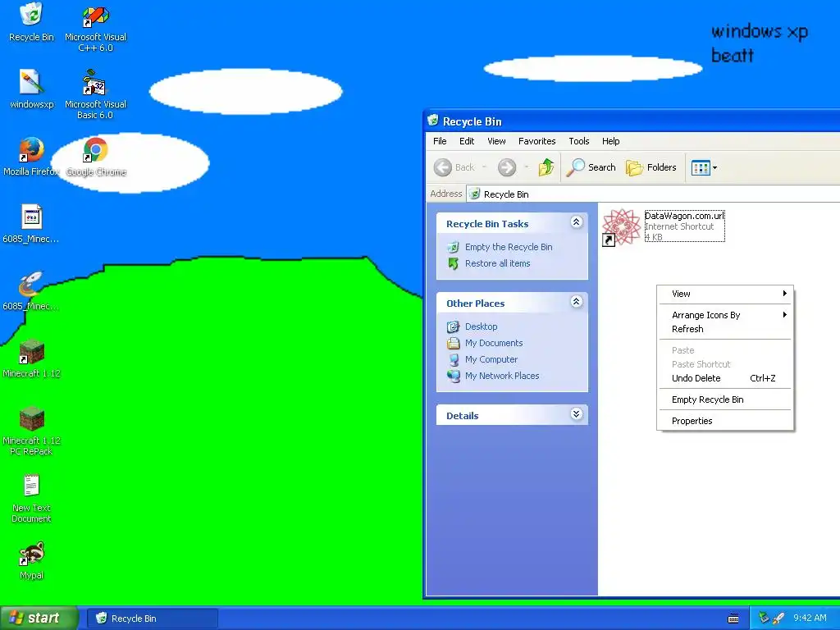Collapse the Other Places panel
Screen dimensions: 840x630
577,302
